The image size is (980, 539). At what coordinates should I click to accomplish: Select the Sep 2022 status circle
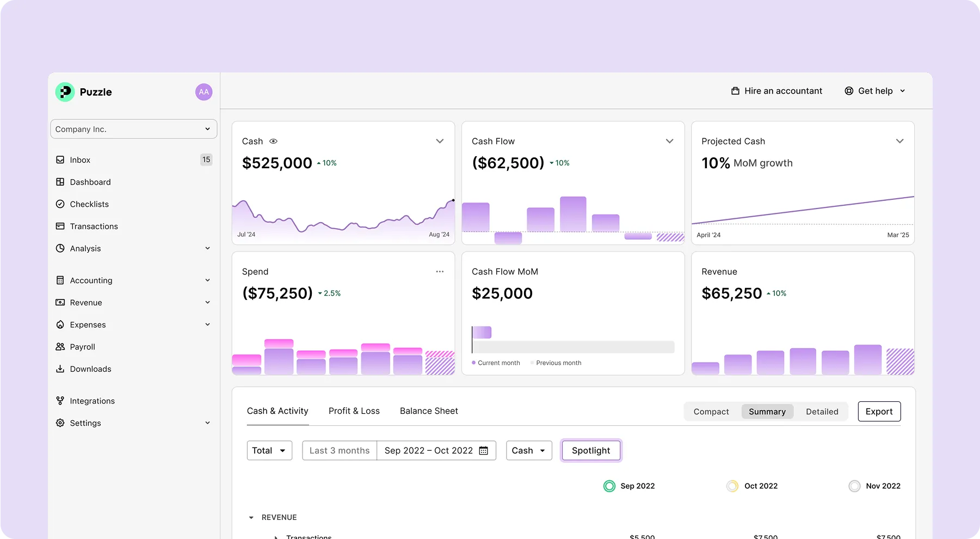coord(609,486)
